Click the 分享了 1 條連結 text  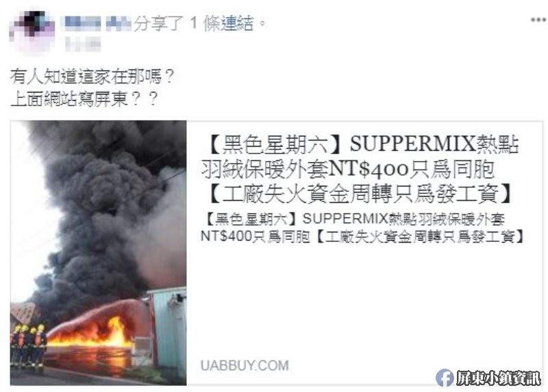click(x=200, y=23)
